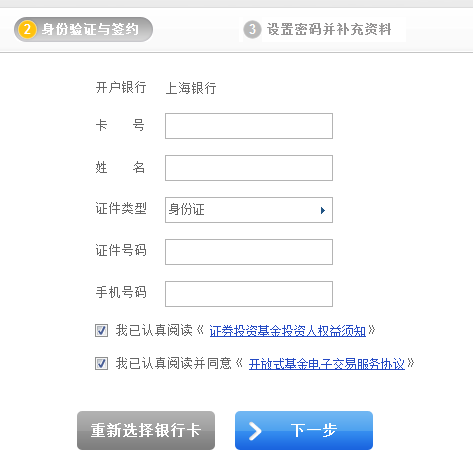Toggle the 证券投资基金投资人权益须知 checkbox
This screenshot has width=473, height=470.
pyautogui.click(x=101, y=330)
